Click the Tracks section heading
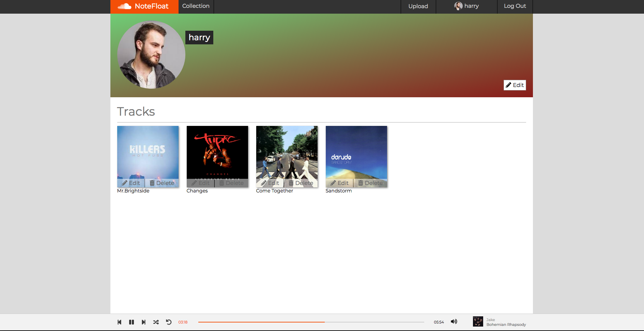 coord(136,112)
